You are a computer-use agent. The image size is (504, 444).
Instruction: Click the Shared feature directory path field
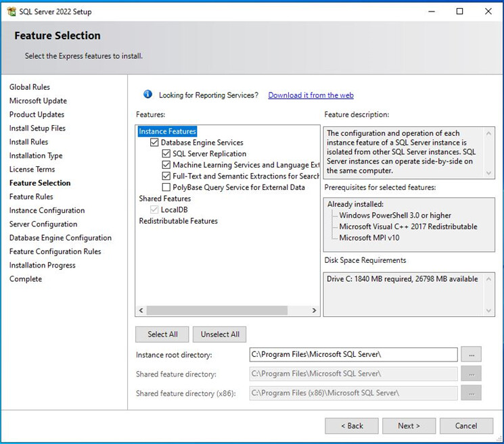[353, 374]
